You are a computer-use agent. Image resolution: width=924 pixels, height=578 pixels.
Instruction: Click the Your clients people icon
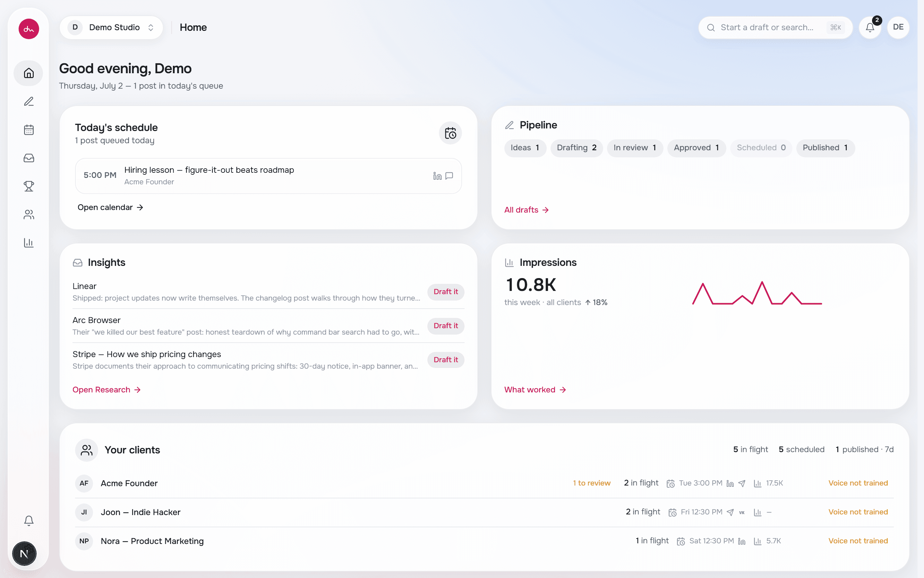(x=87, y=450)
